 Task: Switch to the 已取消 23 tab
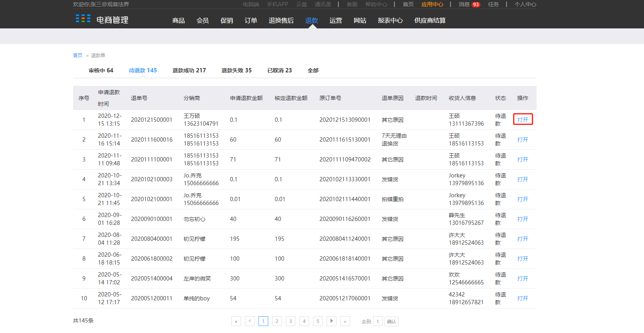coord(280,70)
